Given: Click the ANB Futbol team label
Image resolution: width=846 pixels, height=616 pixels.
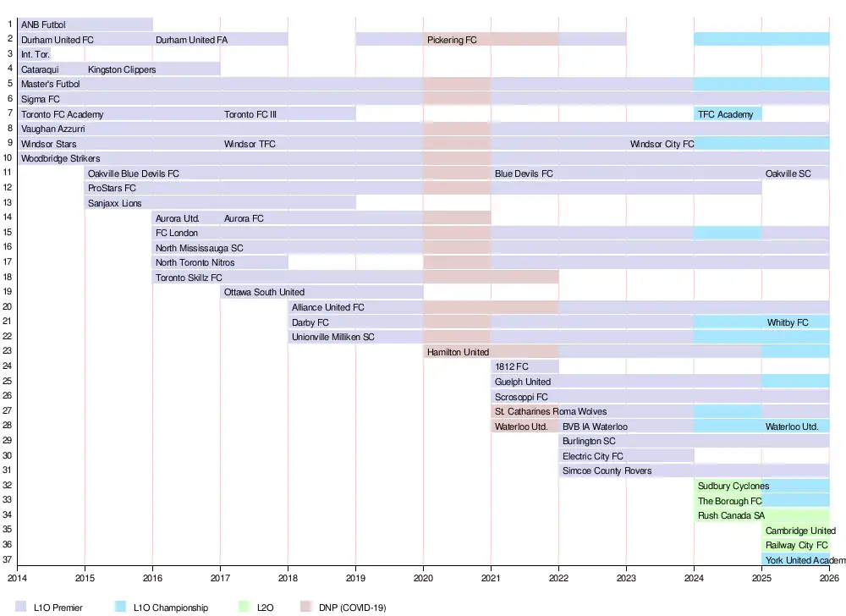Looking at the screenshot, I should [43, 25].
